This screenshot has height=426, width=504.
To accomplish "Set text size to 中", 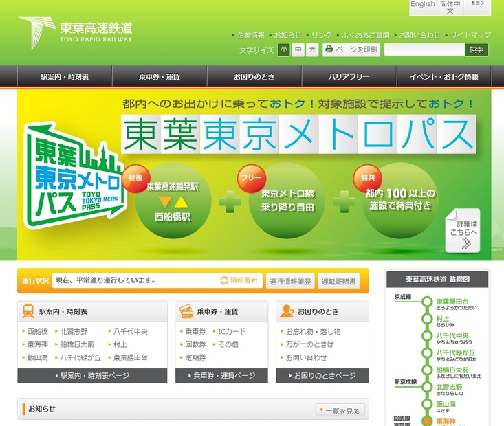I will pyautogui.click(x=298, y=49).
